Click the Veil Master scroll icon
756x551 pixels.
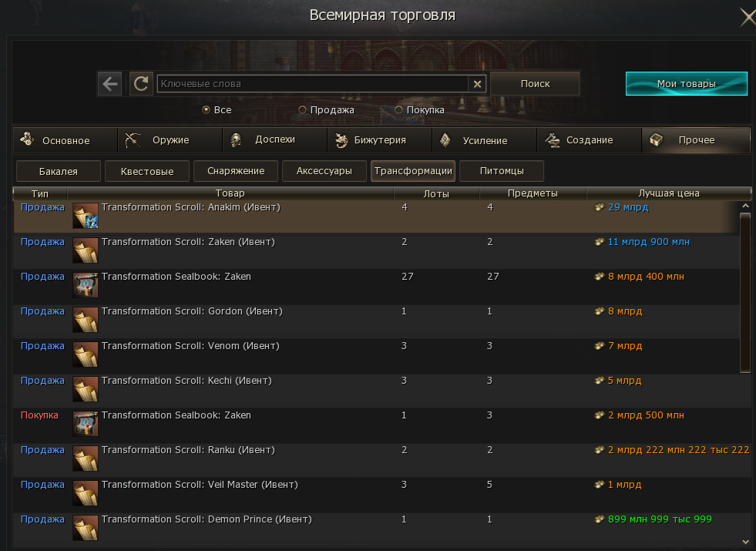point(86,493)
